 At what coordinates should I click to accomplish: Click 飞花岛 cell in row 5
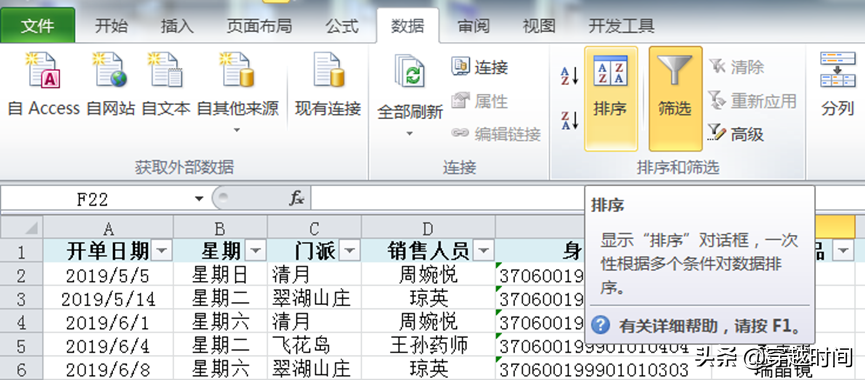point(314,346)
